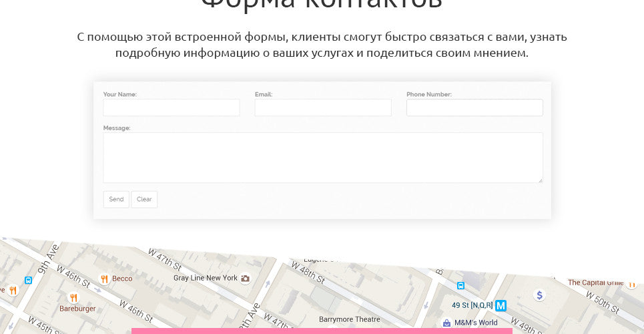Screen dimensions: 644x334
Task: Click the Barrymore Theatre label
Action: (350, 319)
